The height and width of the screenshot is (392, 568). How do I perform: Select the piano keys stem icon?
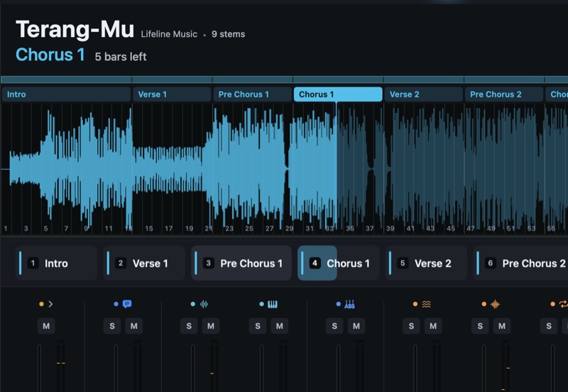click(x=273, y=304)
